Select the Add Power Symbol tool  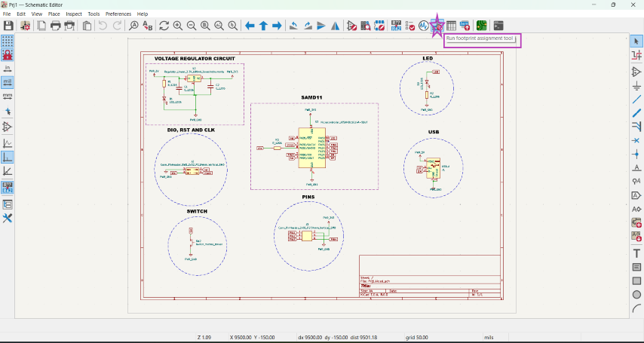point(636,86)
